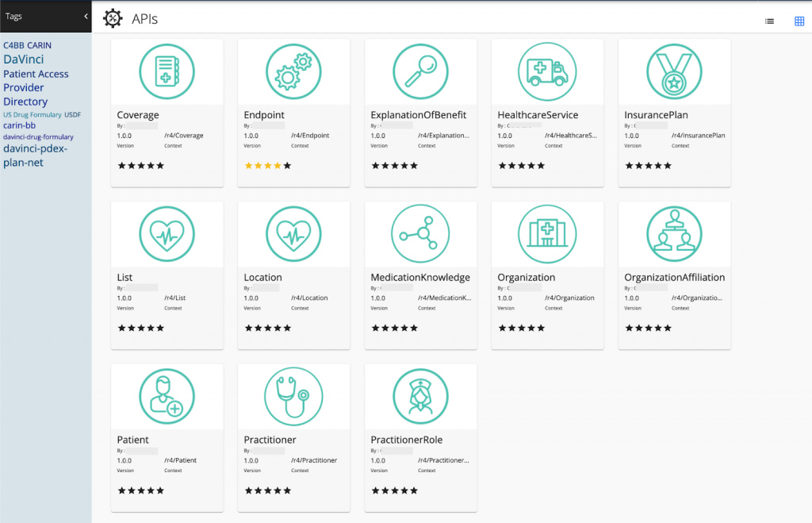Screen dimensions: 812x523
Task: Open the ExplanationOfBenefit API title
Action: click(x=419, y=114)
